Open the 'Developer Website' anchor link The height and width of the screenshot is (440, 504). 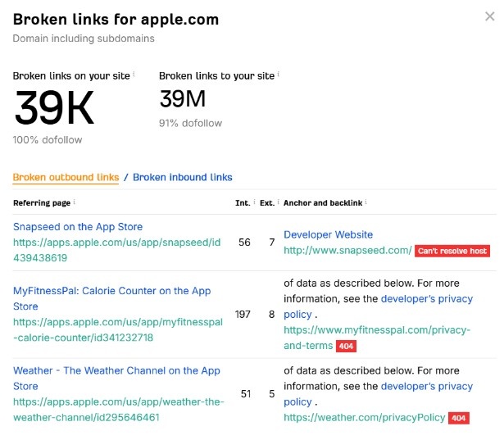tap(328, 234)
